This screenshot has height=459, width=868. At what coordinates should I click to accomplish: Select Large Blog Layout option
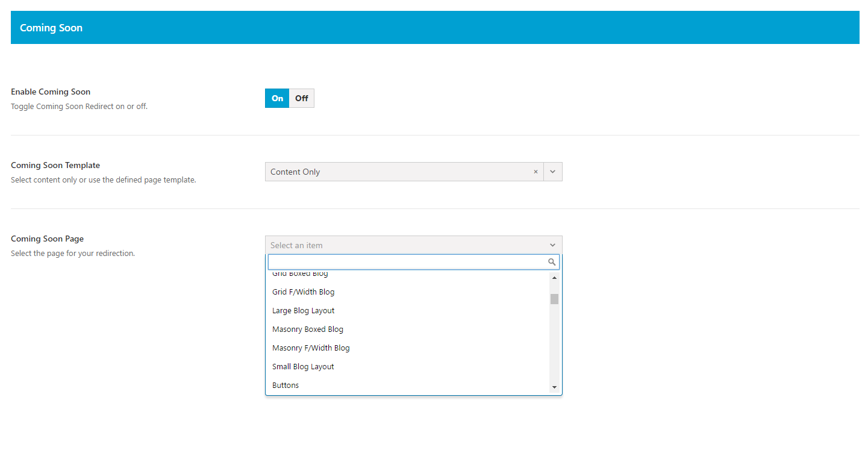pos(303,311)
